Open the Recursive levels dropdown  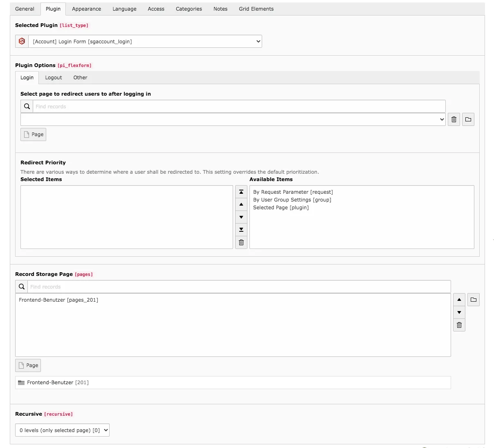[62, 430]
